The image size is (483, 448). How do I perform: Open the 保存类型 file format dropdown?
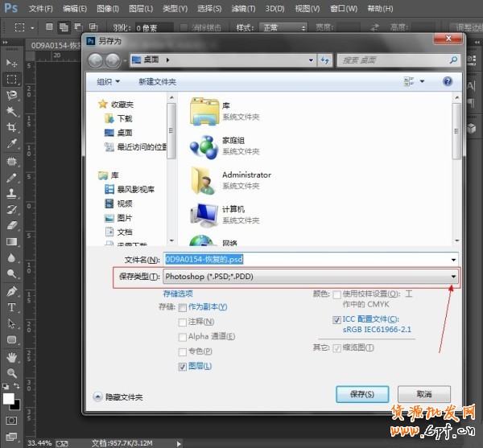[x=454, y=276]
